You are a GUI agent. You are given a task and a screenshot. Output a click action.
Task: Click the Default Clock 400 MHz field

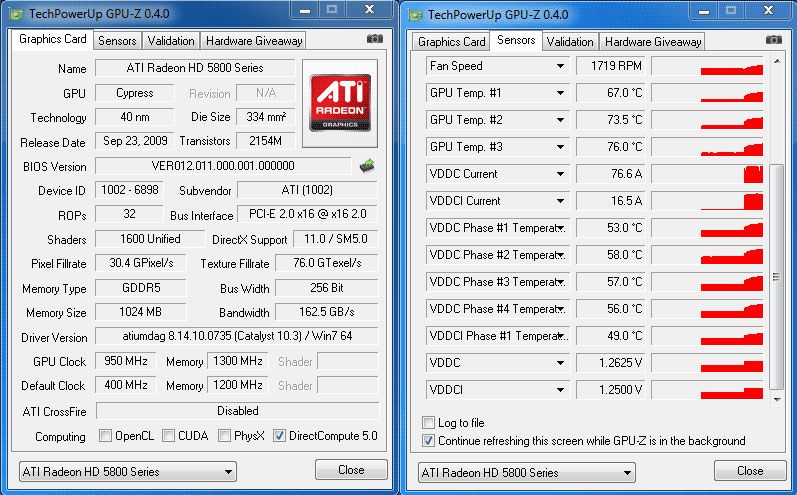(126, 385)
